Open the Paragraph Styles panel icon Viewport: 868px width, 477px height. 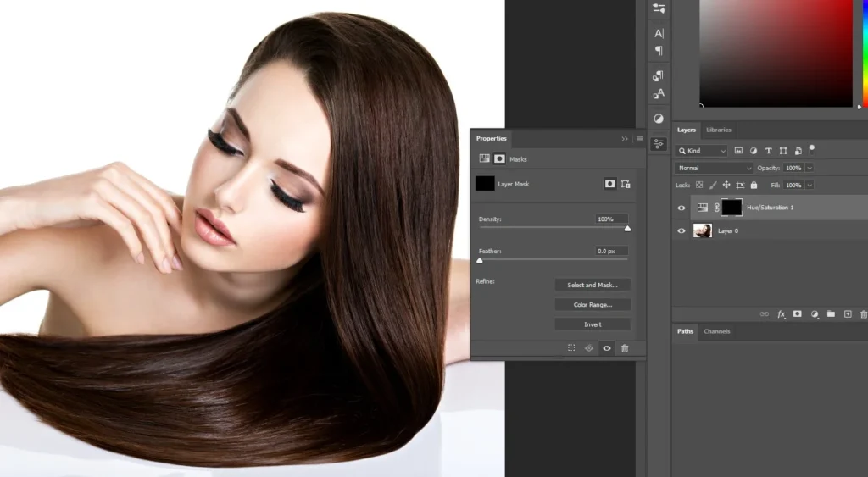point(658,75)
